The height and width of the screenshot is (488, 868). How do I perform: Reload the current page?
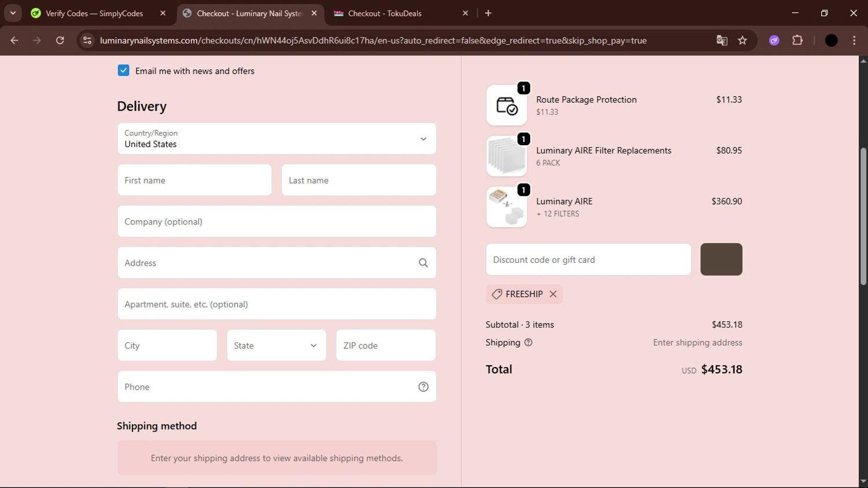coord(60,41)
